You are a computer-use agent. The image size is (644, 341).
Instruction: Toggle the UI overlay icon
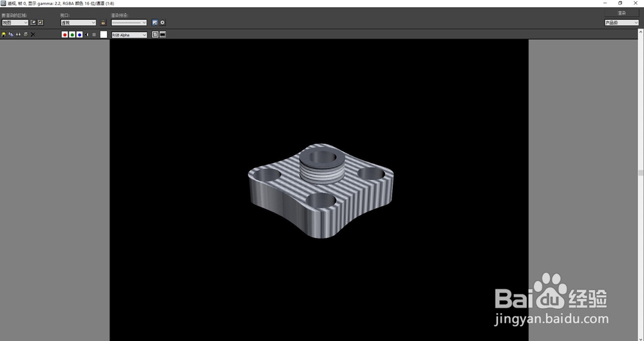[155, 35]
